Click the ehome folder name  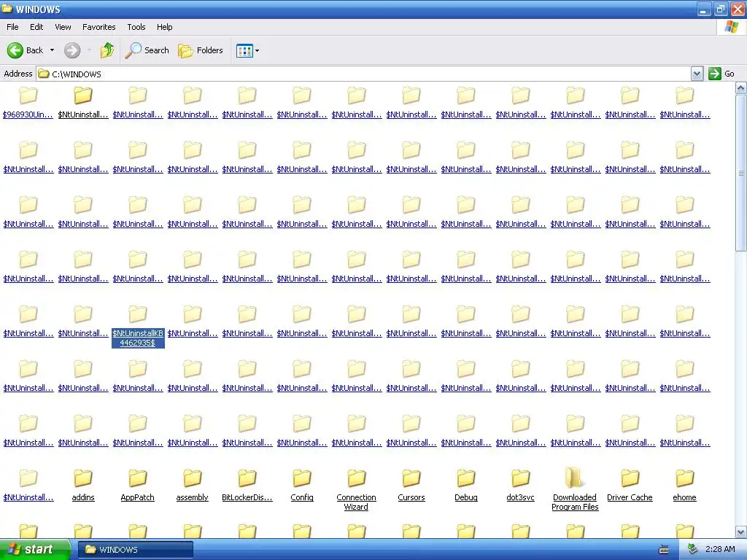[684, 497]
